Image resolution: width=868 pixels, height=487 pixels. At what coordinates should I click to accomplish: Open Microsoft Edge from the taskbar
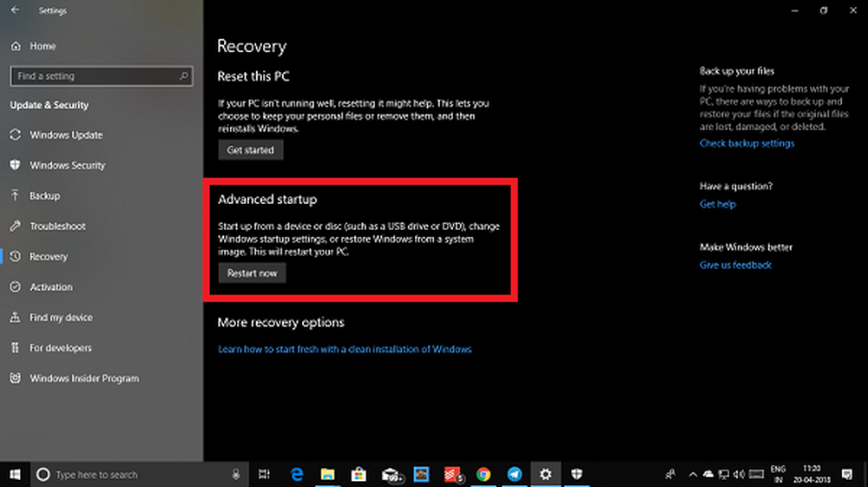point(297,475)
